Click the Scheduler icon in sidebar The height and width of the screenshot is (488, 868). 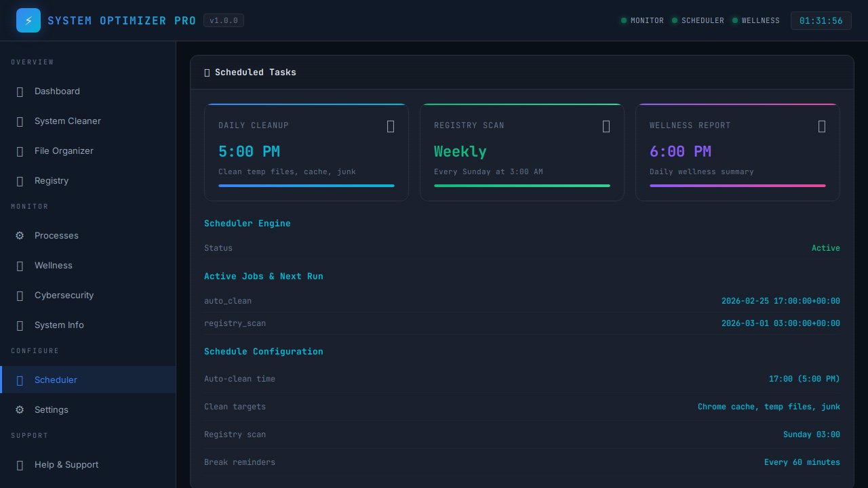click(x=20, y=380)
